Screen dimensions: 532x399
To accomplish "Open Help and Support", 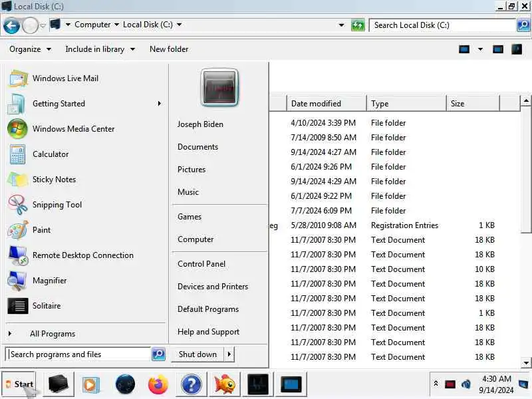I will 208,332.
